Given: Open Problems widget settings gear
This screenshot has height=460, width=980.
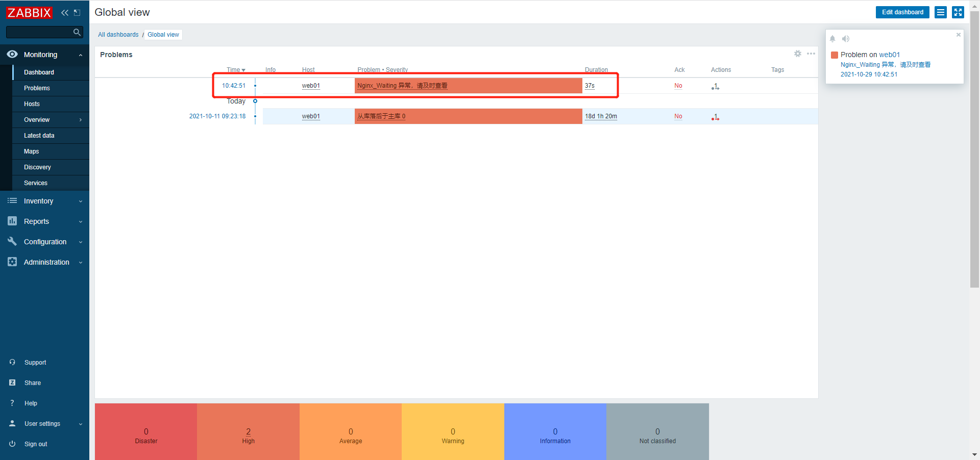Looking at the screenshot, I should click(798, 54).
